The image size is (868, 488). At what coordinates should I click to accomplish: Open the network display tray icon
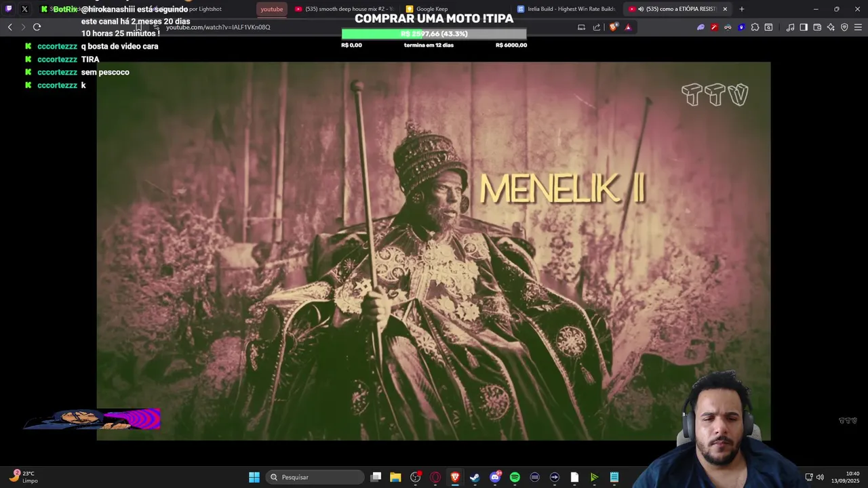809,477
